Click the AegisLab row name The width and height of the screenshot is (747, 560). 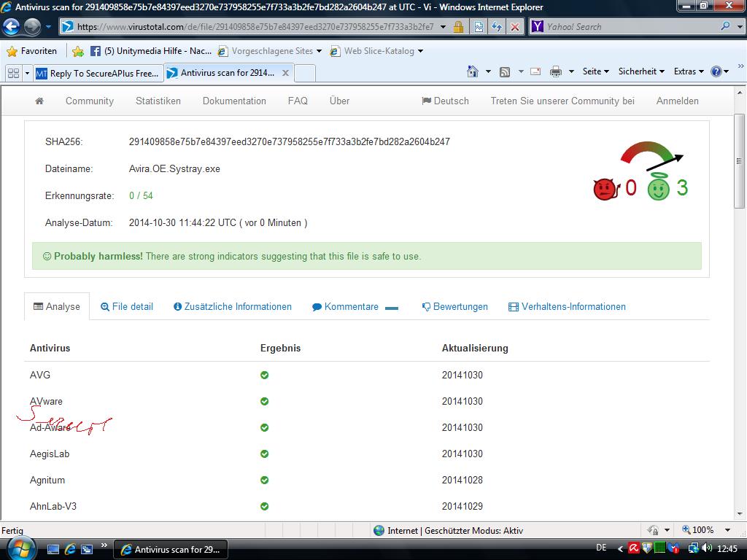50,454
